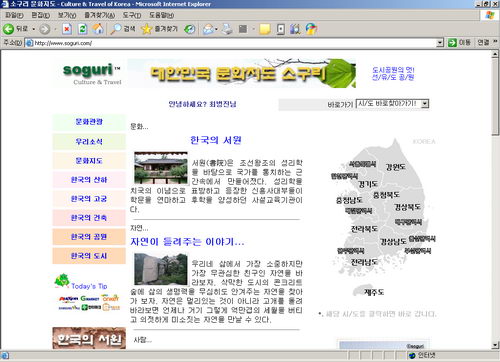Click the 한국의 서원 banner image in the sidebar
500x362 pixels.
click(89, 338)
